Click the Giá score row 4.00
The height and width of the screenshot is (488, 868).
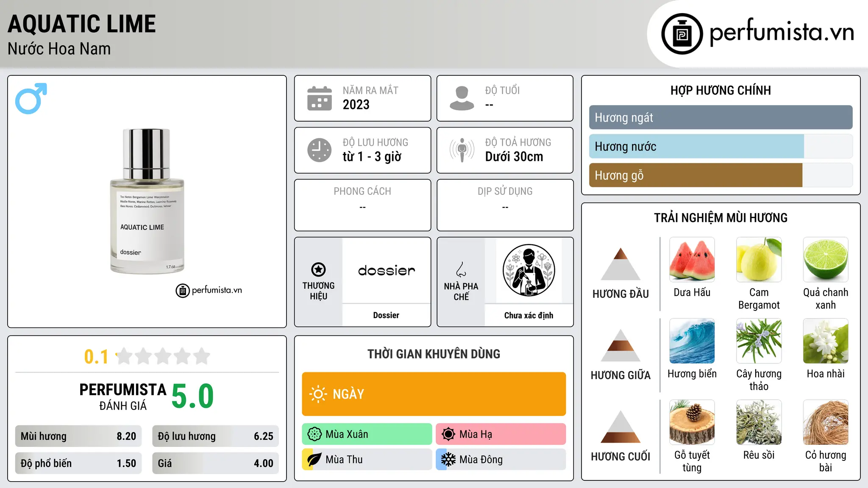pyautogui.click(x=215, y=463)
